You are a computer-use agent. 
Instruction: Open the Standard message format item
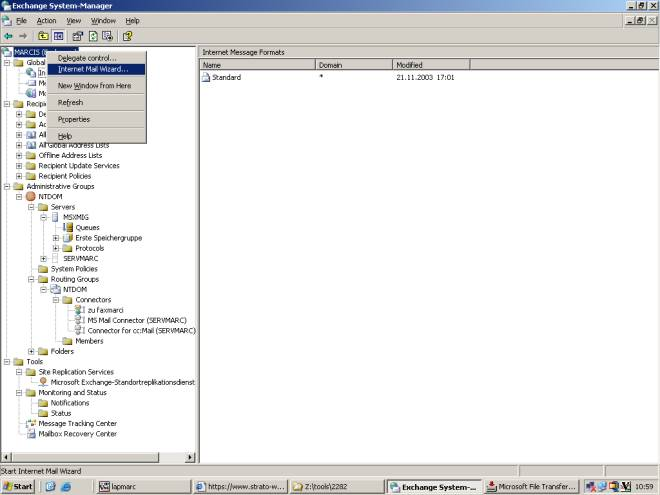[226, 77]
